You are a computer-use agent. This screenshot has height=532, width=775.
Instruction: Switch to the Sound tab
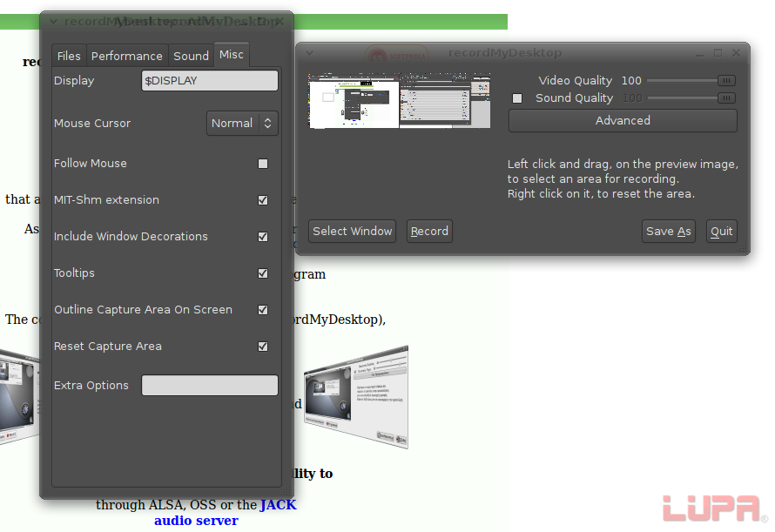[x=191, y=56]
